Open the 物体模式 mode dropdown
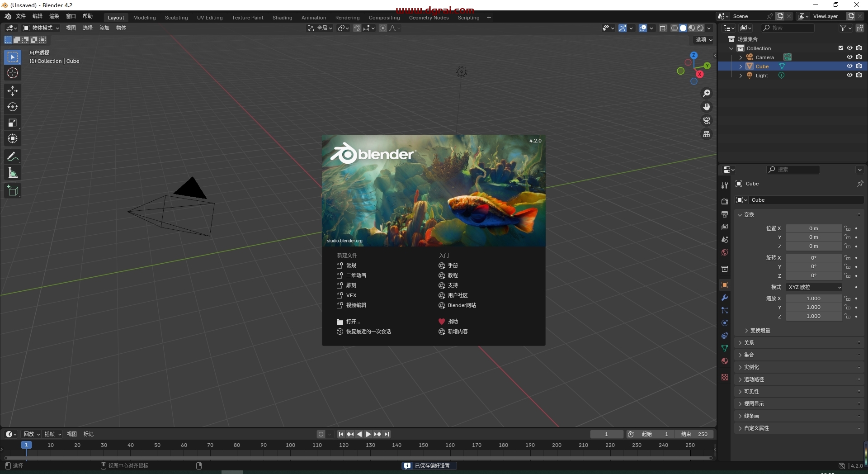 42,28
